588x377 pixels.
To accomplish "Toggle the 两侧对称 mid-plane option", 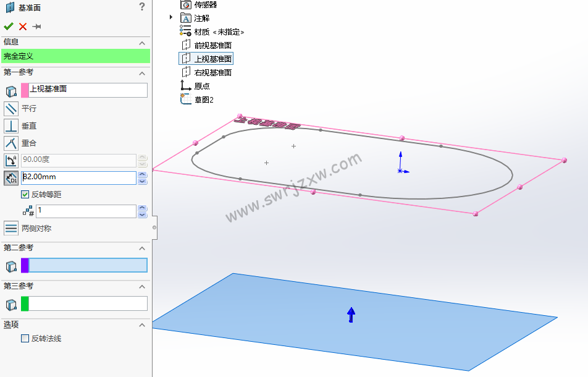I will coord(10,227).
